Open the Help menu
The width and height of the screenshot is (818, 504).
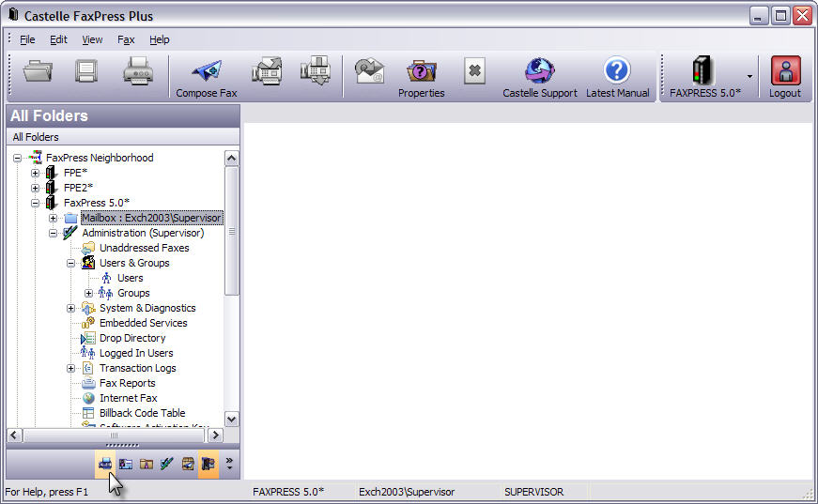pyautogui.click(x=159, y=39)
